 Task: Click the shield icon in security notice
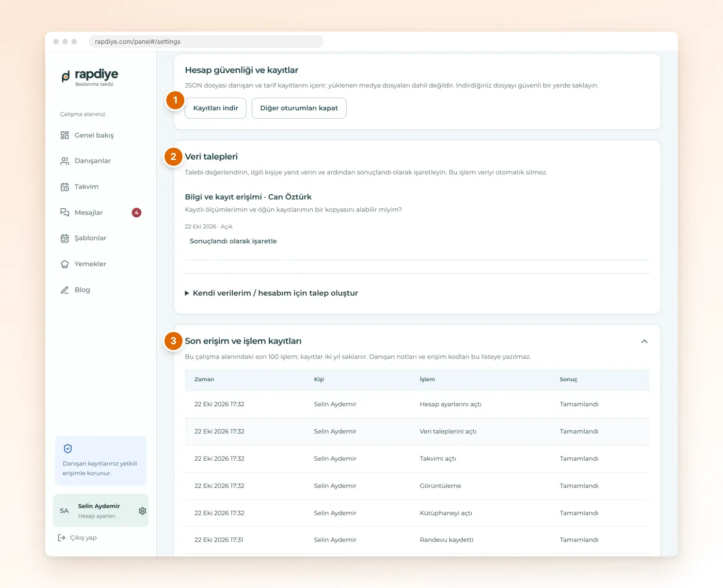[x=68, y=448]
